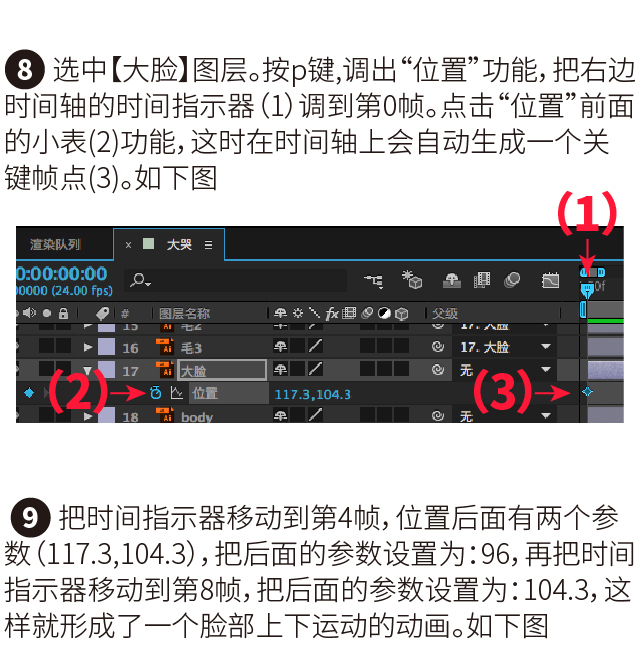Switch to the 渲染队列 tab
This screenshot has width=641, height=663.
pyautogui.click(x=55, y=244)
